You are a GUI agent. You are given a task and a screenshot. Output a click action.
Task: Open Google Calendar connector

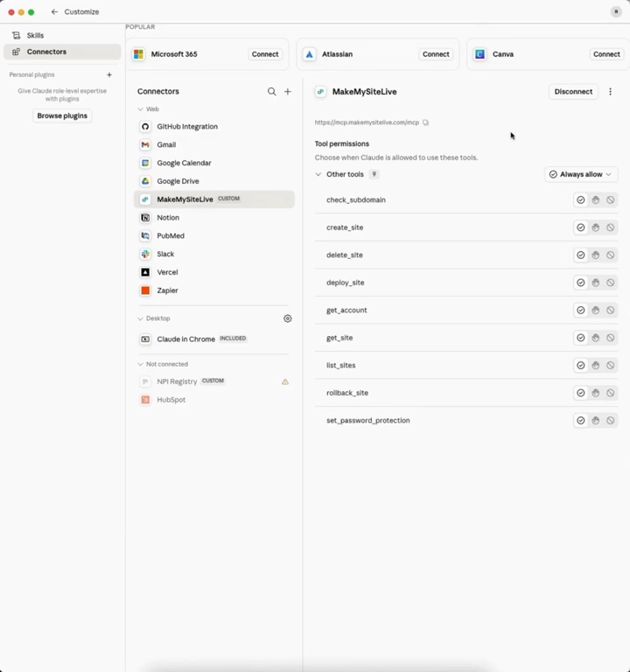click(x=214, y=163)
